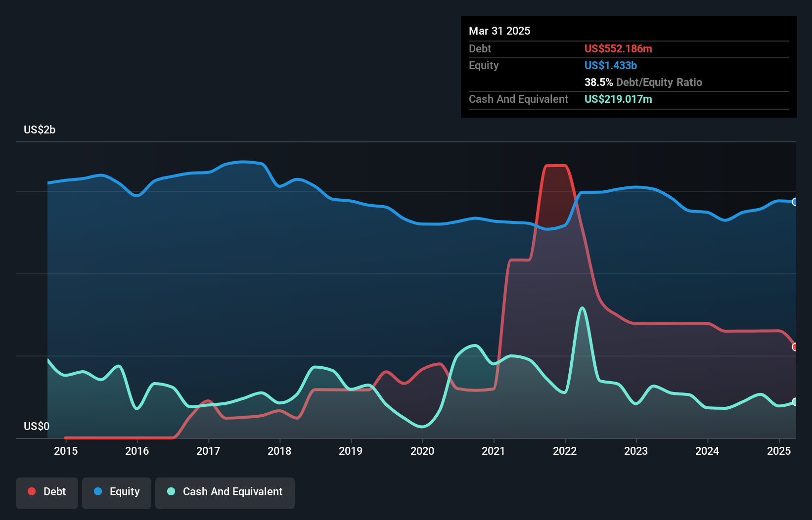Screen dimensions: 812x520
Task: Toggle the Debt series legend button
Action: point(47,492)
